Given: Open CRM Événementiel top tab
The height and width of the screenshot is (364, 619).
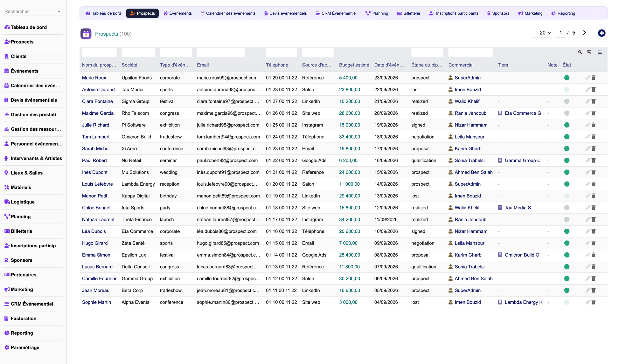Looking at the screenshot, I should click(x=336, y=13).
